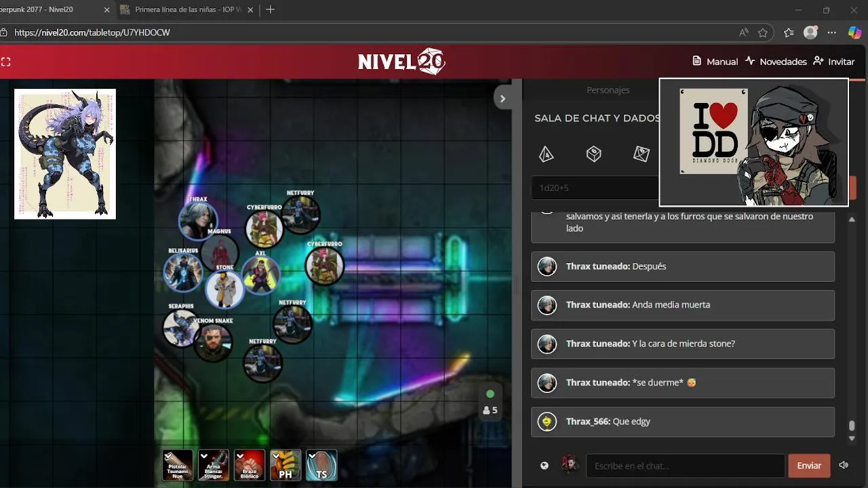Click the 'SALA DE CHAT Y DADOS' heading
868x488 pixels.
(597, 118)
